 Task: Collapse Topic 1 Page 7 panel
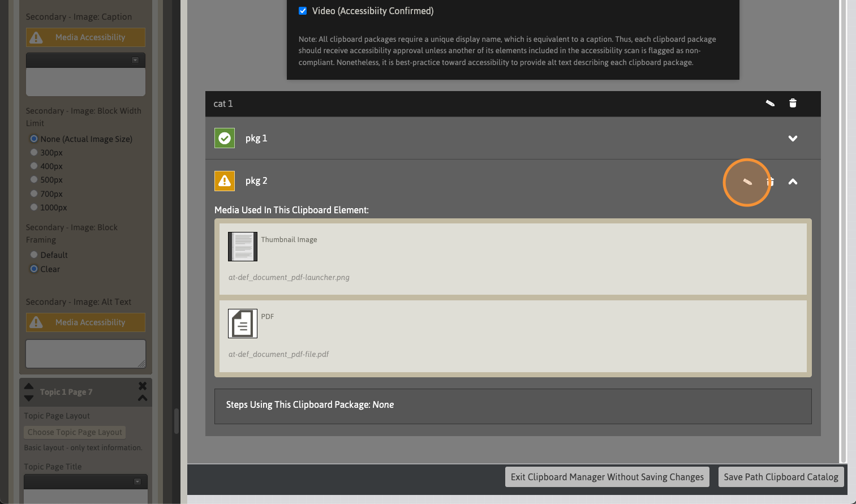click(x=143, y=398)
